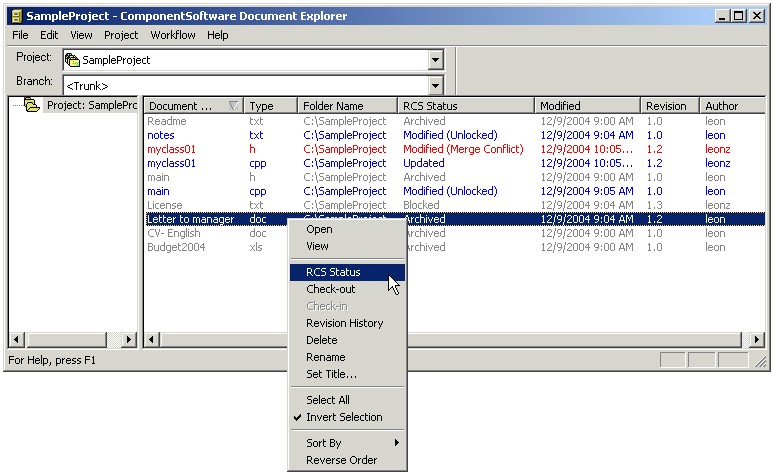Open the Project dropdown list
This screenshot has height=473, width=773.
[435, 61]
